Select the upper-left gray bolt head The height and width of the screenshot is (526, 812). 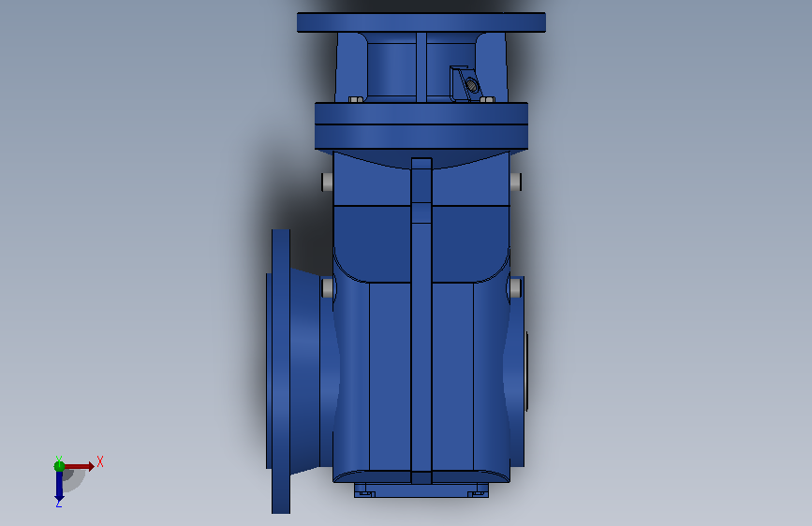point(327,182)
